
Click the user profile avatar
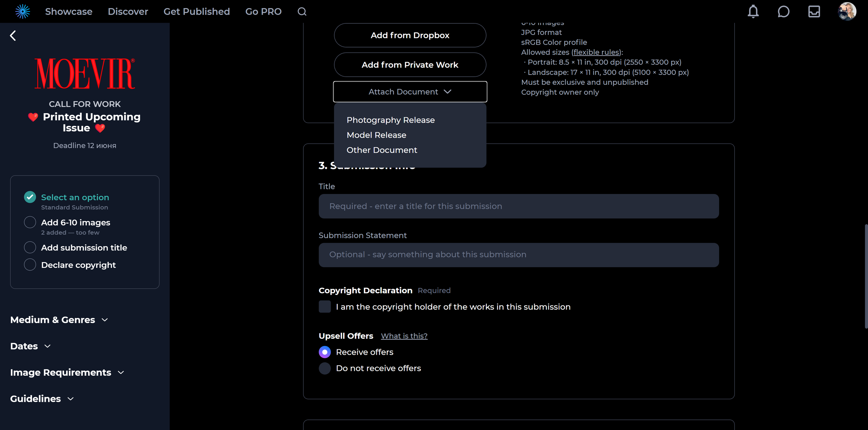coord(847,12)
